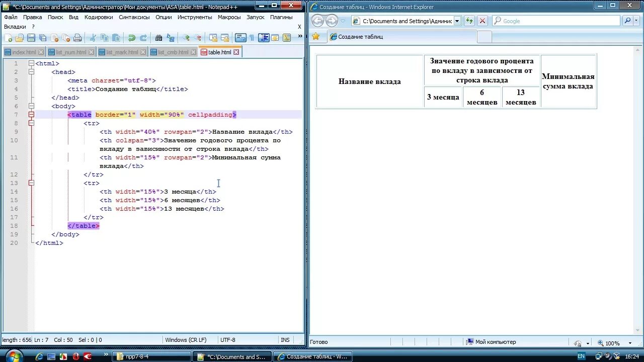
Task: Click the Название вклада table header cell
Action: (x=370, y=81)
